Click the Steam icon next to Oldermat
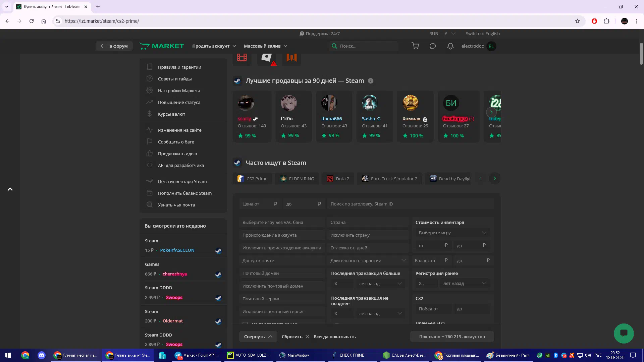 tap(218, 321)
